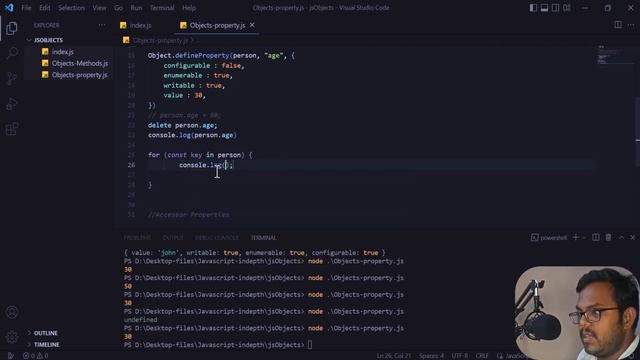The image size is (640, 360).
Task: Click the remote window status bar icon
Action: [x=10, y=356]
